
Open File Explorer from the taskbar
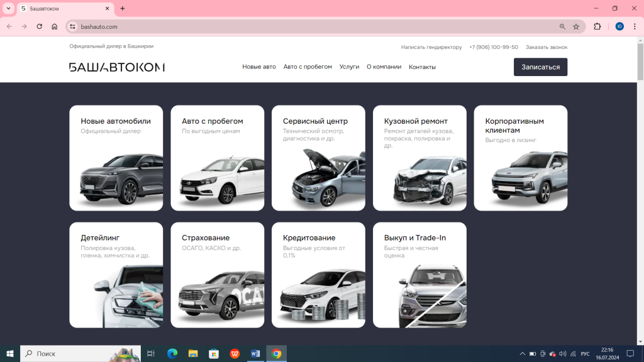pos(193,353)
